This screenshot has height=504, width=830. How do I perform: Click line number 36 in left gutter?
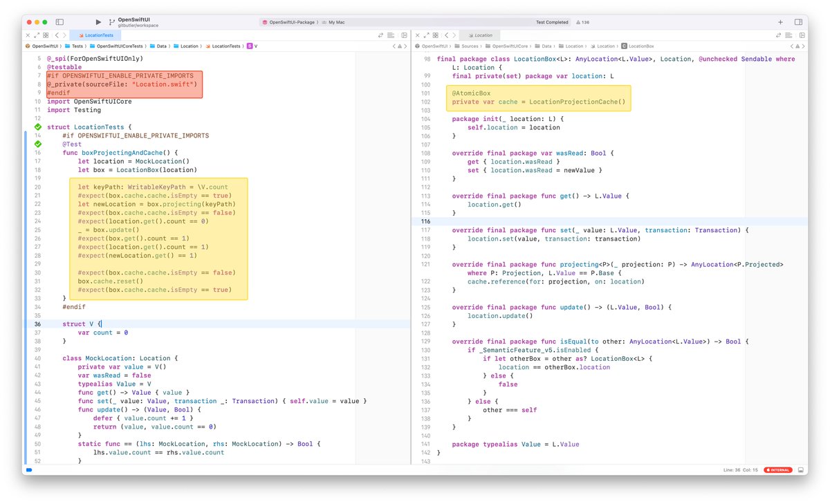pos(38,324)
